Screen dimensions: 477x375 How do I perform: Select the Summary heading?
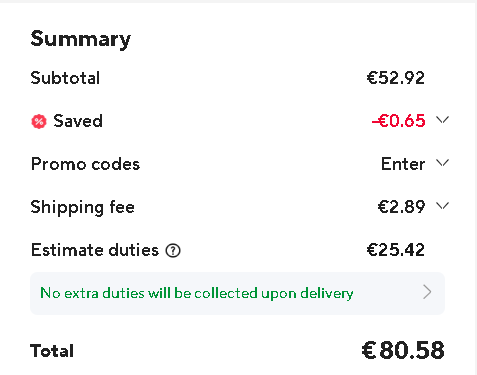tap(81, 40)
